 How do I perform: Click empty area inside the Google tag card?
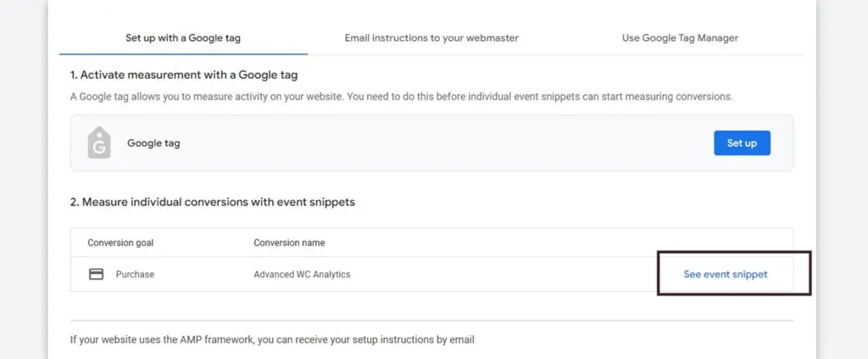pos(442,143)
